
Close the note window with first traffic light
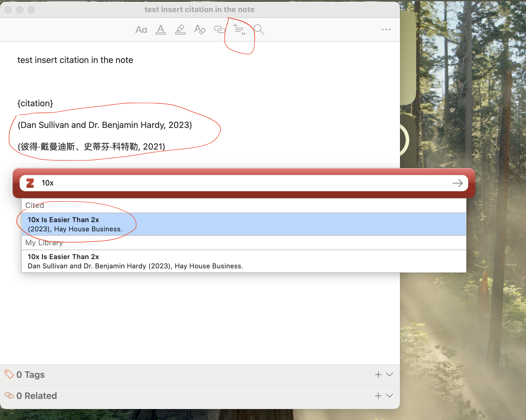(8, 10)
